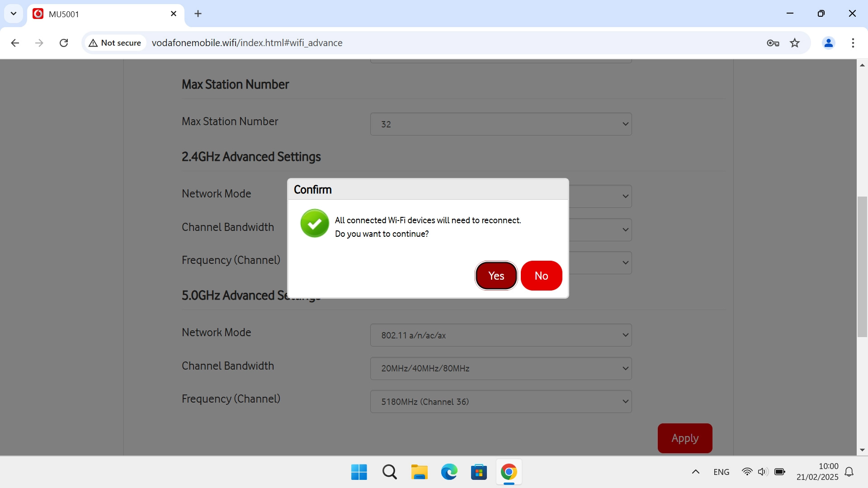Click the Apply button
The image size is (868, 488).
(684, 438)
